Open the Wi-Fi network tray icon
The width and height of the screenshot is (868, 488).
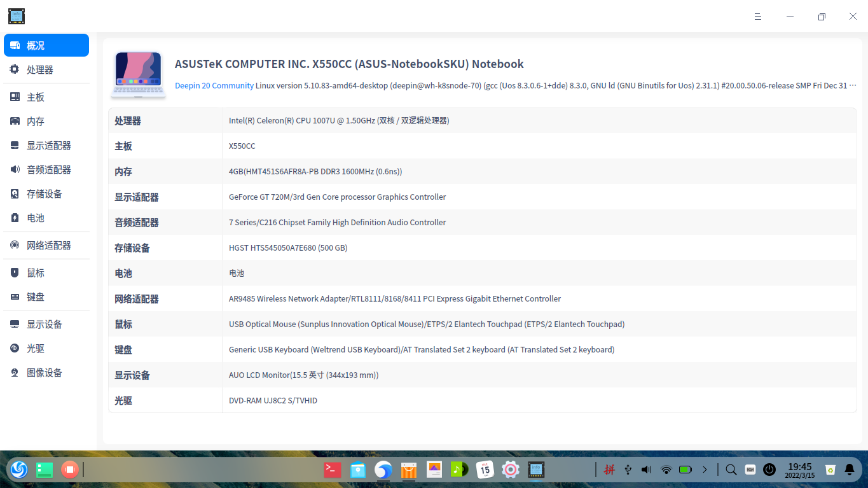coord(666,470)
